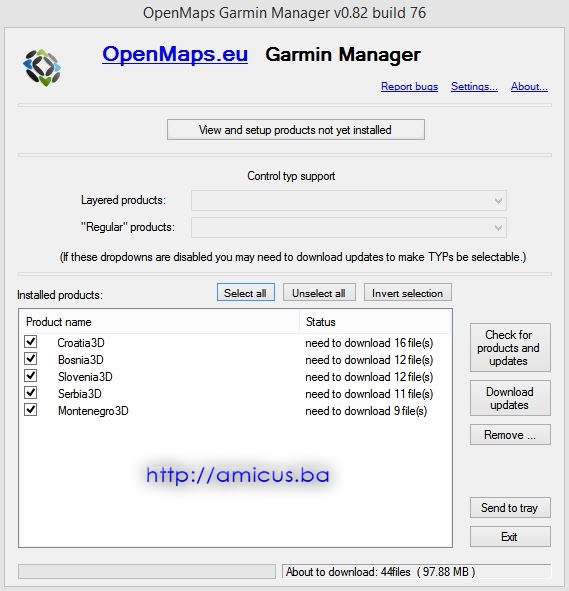Click the Select all button
Viewport: 569px width, 591px height.
(x=246, y=293)
